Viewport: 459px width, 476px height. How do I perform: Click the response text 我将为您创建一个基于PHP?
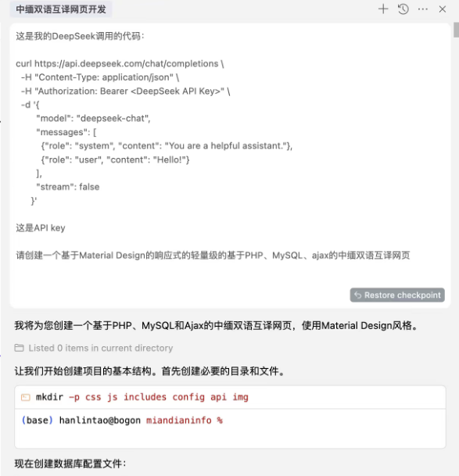217,326
